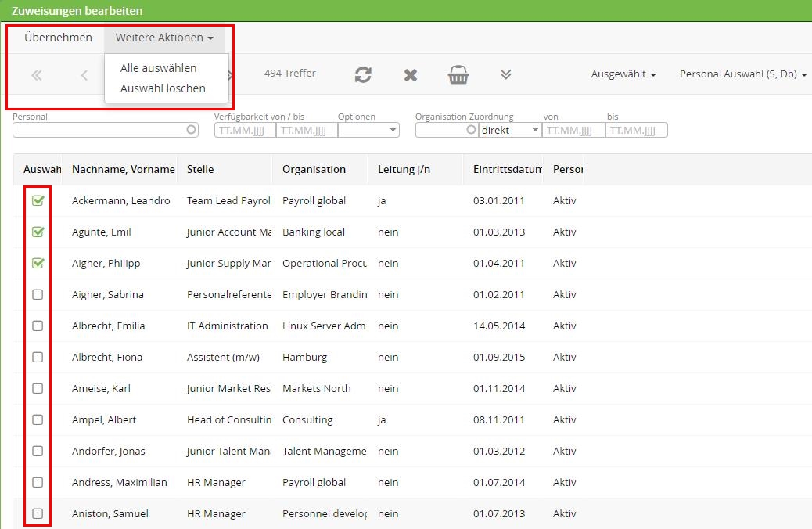Click the entry date 14.05.2014
Screen dimensions: 812x529
pos(498,326)
